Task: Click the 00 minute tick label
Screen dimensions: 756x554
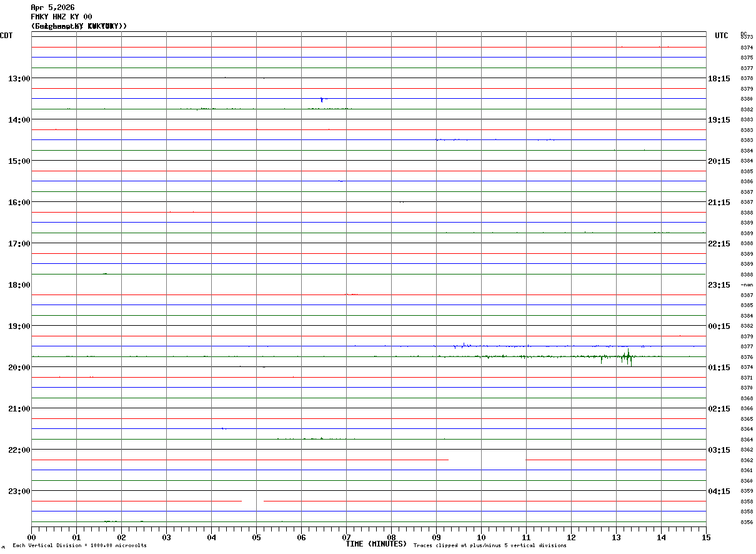Action: tap(32, 537)
